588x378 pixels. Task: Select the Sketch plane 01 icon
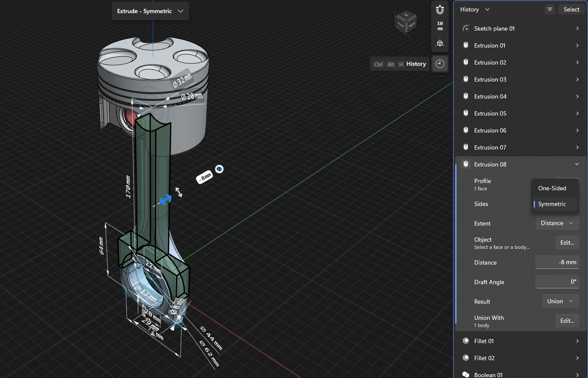465,28
